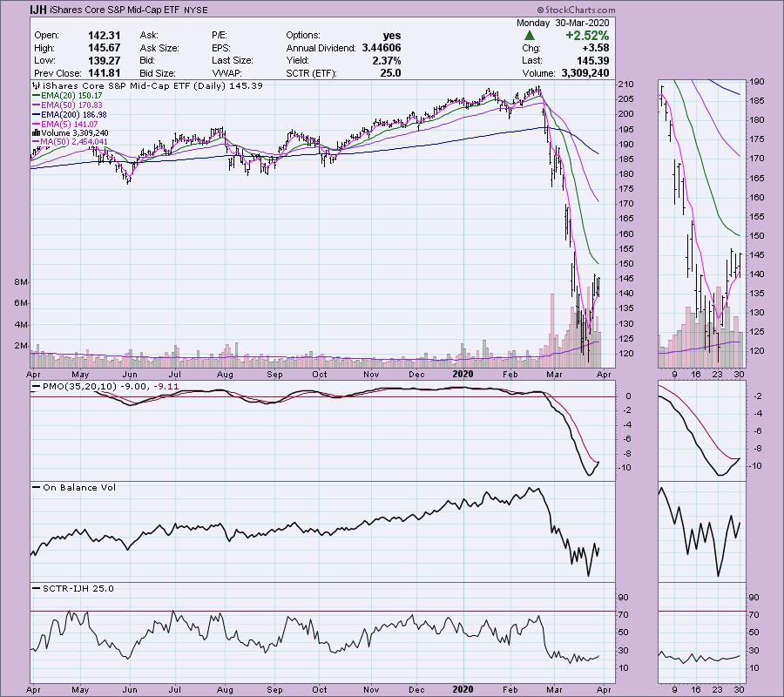Click the 8M volume axis label
Screen dimensions: 784x697
tap(21, 282)
